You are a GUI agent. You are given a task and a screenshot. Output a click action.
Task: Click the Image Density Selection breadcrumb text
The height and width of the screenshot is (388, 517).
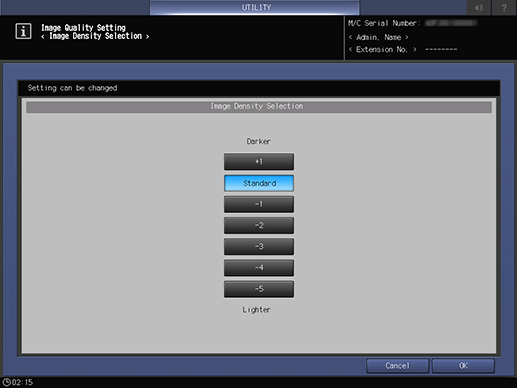95,36
